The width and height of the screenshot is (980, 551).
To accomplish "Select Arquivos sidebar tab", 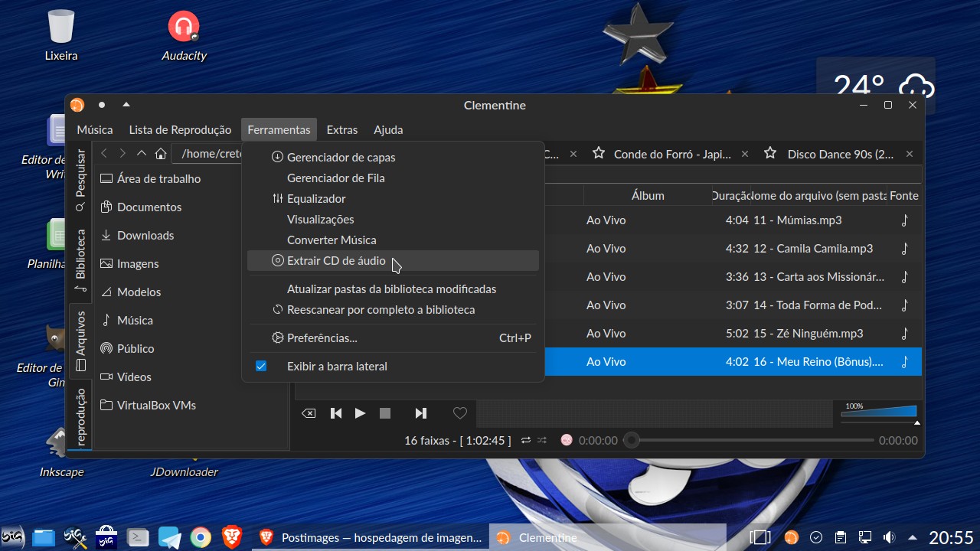I will coord(80,341).
